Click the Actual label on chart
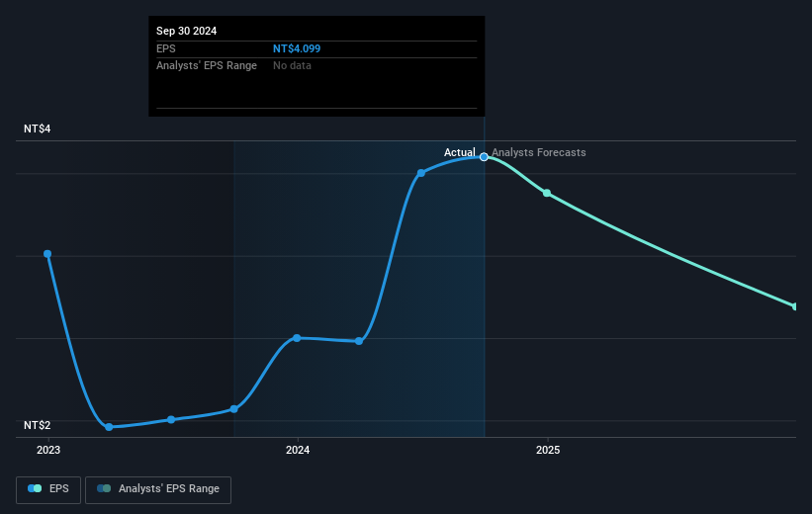The width and height of the screenshot is (812, 514). pyautogui.click(x=459, y=152)
